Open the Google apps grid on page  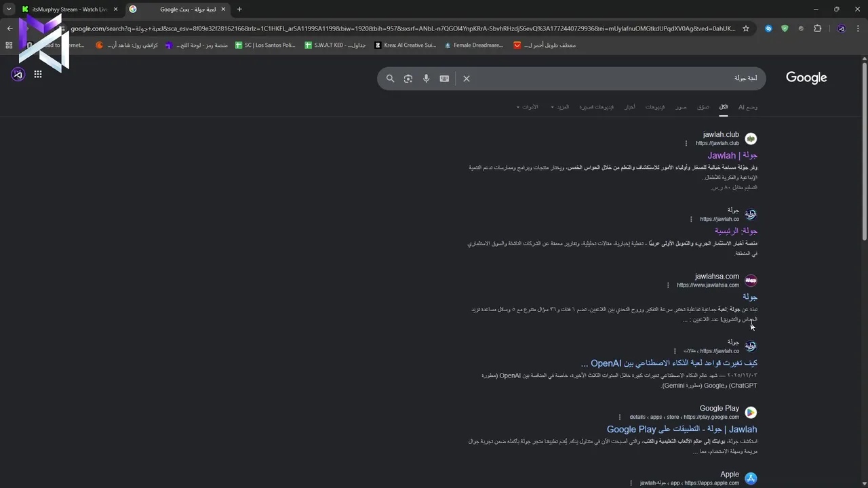click(38, 75)
